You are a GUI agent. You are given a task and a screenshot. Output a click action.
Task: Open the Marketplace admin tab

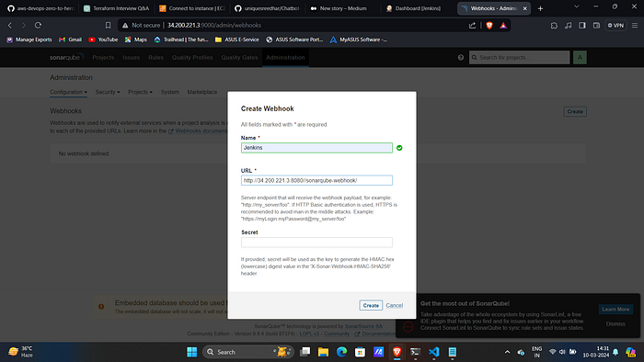point(202,92)
